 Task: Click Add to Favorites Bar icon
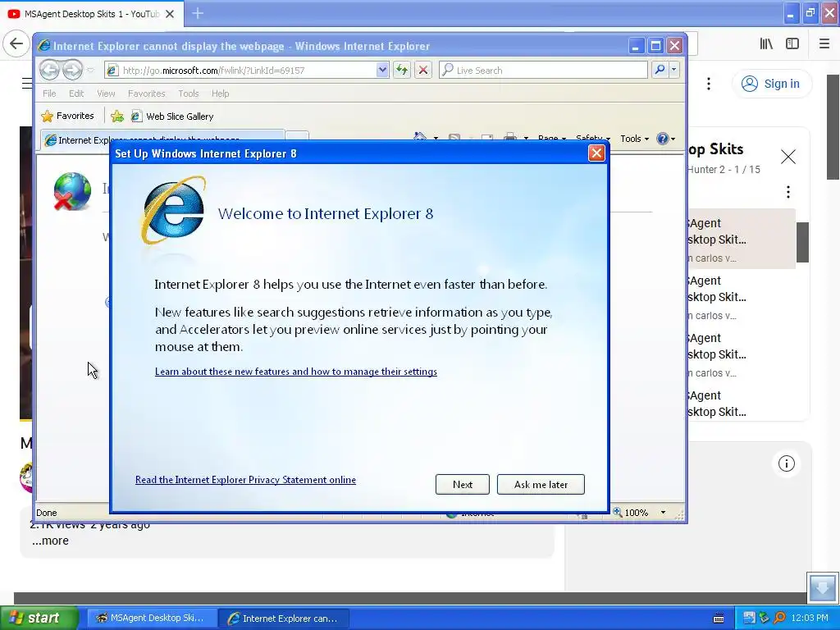pos(116,116)
